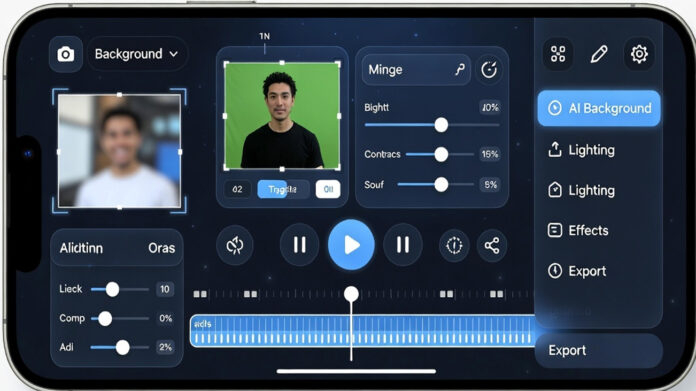The image size is (696, 391).
Task: Open the Background dropdown
Action: (x=137, y=54)
